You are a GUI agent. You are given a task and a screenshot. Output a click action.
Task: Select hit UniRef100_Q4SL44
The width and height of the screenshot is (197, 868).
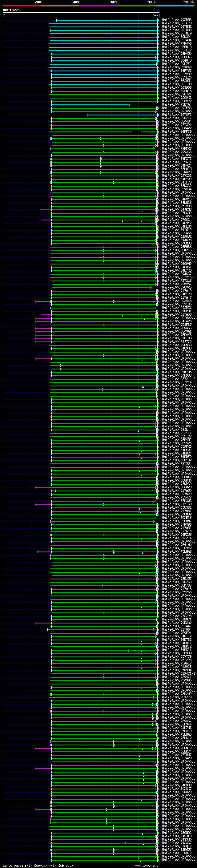[177, 430]
